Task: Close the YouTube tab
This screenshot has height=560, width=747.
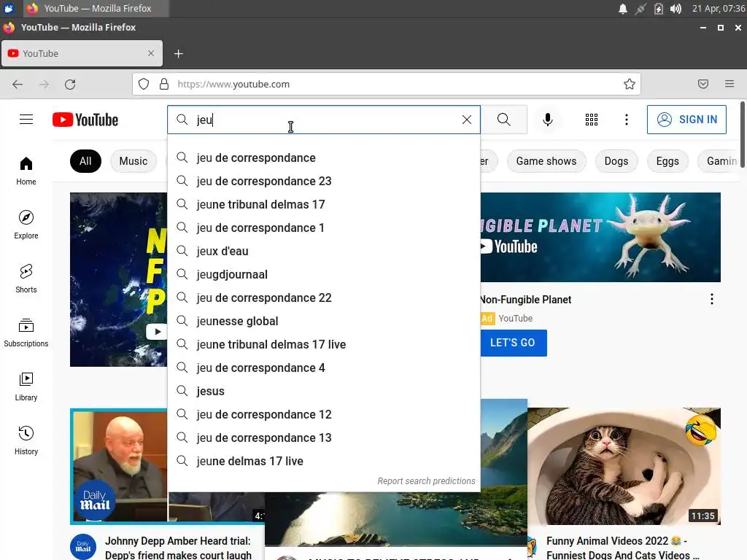Action: pyautogui.click(x=150, y=53)
